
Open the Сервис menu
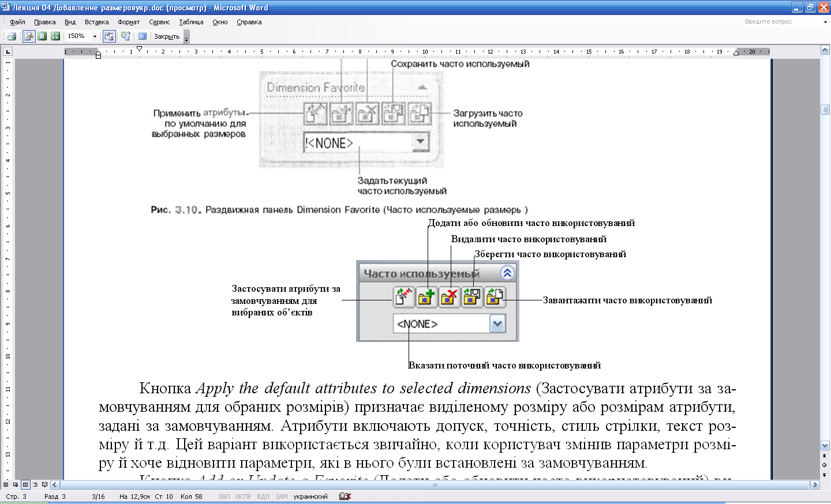coord(159,22)
